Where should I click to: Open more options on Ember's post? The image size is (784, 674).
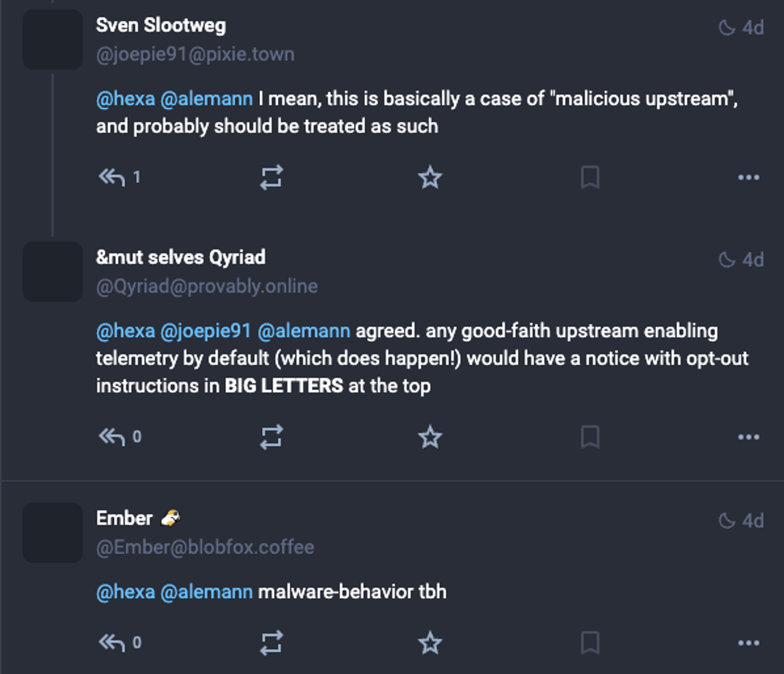tap(749, 642)
